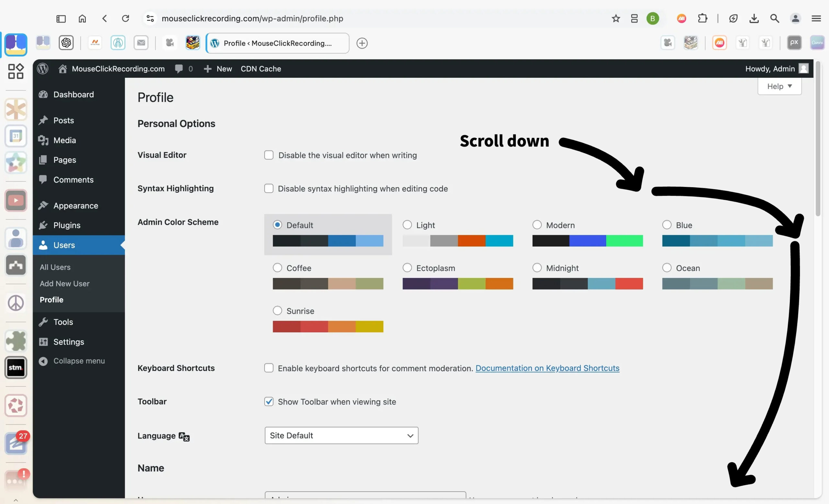Open the comments bubble in admin bar
The image size is (829, 504).
pos(179,69)
